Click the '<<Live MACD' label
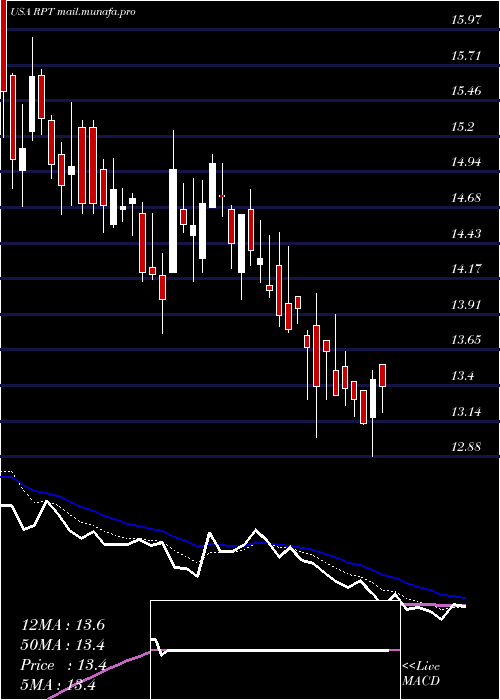Image resolution: width=500 pixels, height=700 pixels. (421, 674)
